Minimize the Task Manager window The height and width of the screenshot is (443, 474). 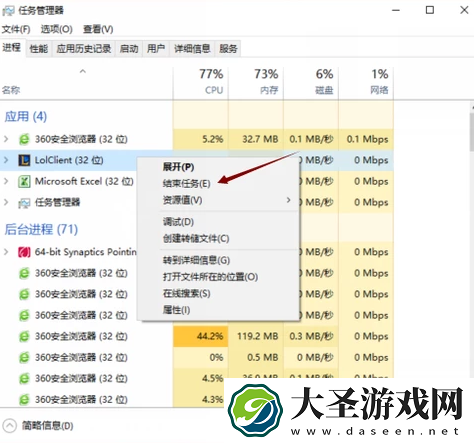396,10
